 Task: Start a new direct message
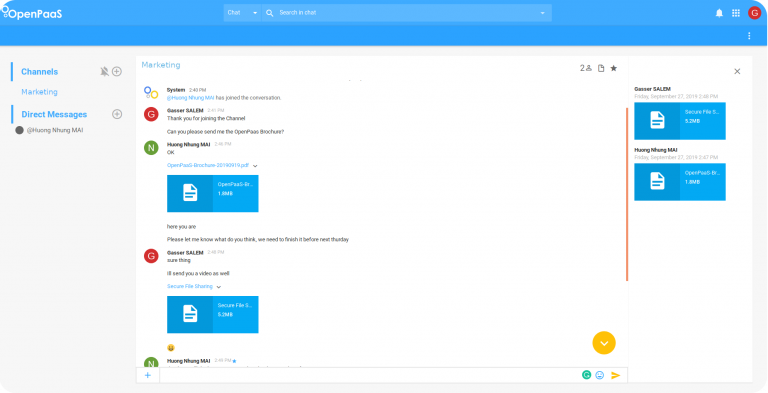117,114
